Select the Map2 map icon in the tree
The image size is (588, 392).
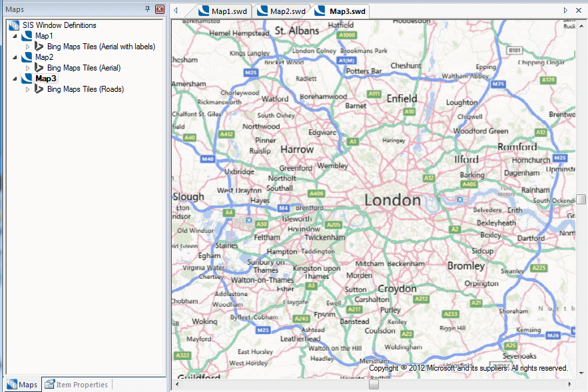[x=27, y=57]
